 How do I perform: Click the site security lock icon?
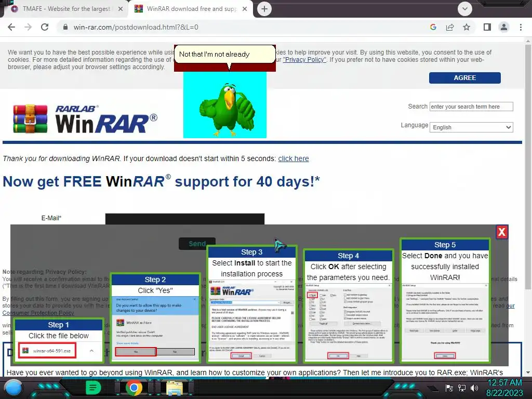coord(65,27)
